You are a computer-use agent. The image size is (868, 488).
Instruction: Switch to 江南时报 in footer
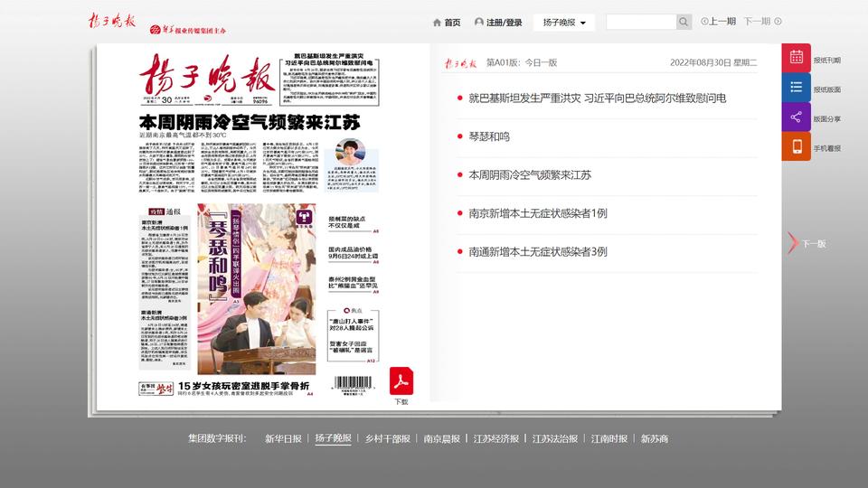(x=609, y=439)
